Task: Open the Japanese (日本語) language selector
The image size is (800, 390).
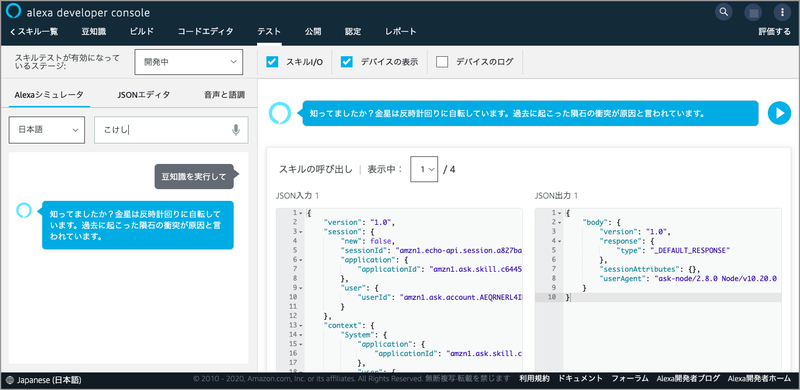Action: [44, 380]
